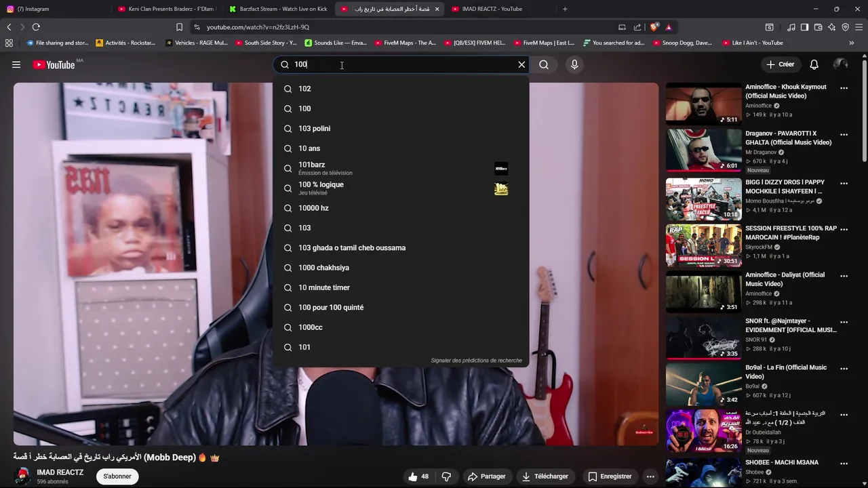Click the Télécharger button
Image resolution: width=868 pixels, height=488 pixels.
[545, 476]
